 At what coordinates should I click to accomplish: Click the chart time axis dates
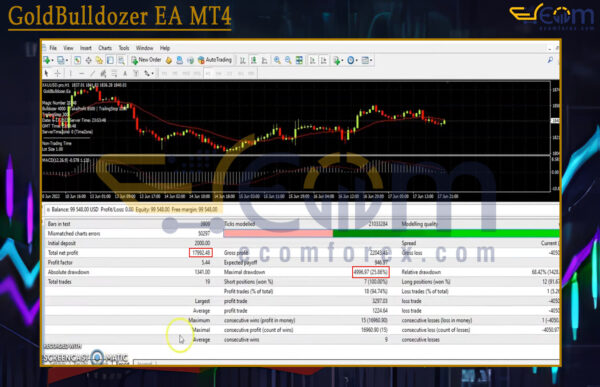click(x=251, y=196)
